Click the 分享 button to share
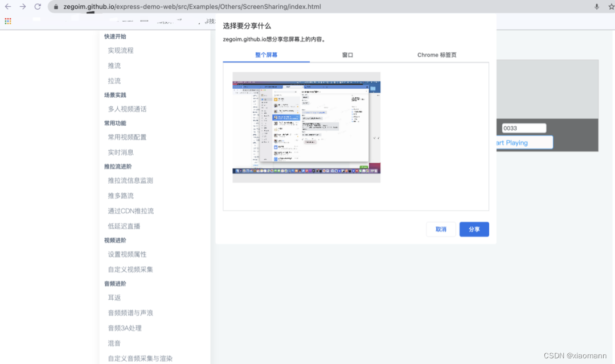 tap(474, 229)
